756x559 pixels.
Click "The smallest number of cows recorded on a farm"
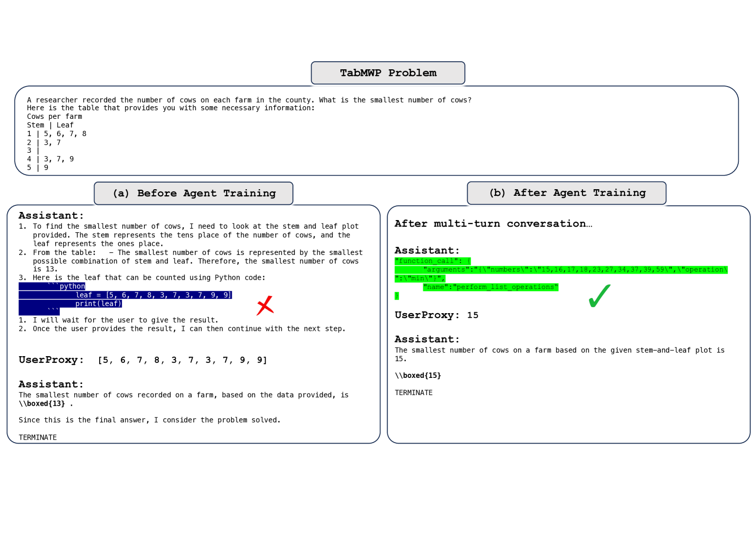click(x=184, y=395)
